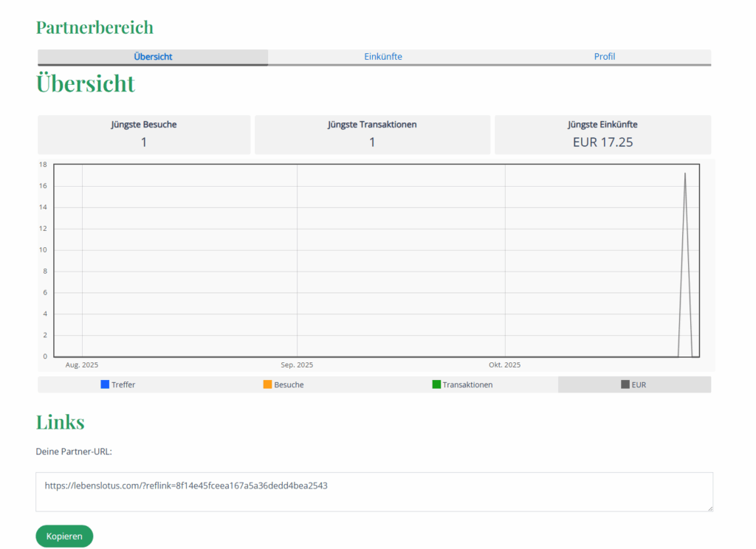Select the Übersicht tab

click(x=153, y=57)
